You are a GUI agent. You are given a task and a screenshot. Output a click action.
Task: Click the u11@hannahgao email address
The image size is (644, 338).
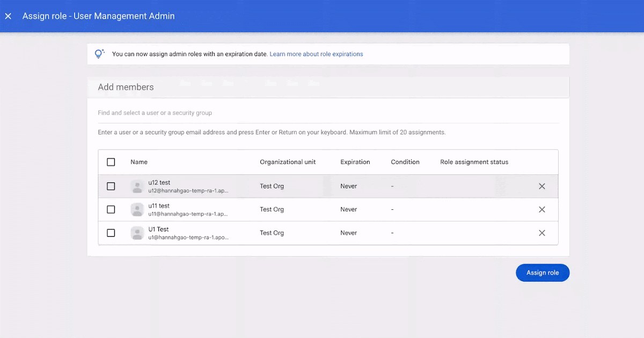tap(188, 214)
